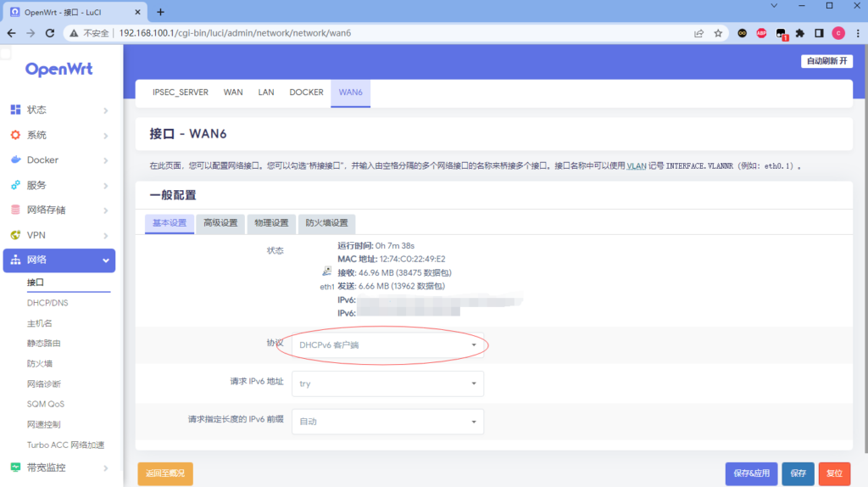
Task: Click the AdBlock Plus extension icon
Action: coord(761,33)
